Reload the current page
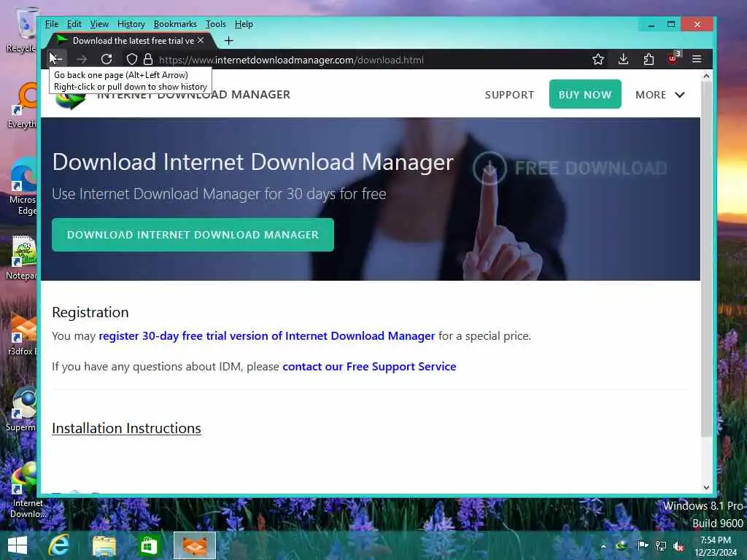747x560 pixels. (107, 59)
